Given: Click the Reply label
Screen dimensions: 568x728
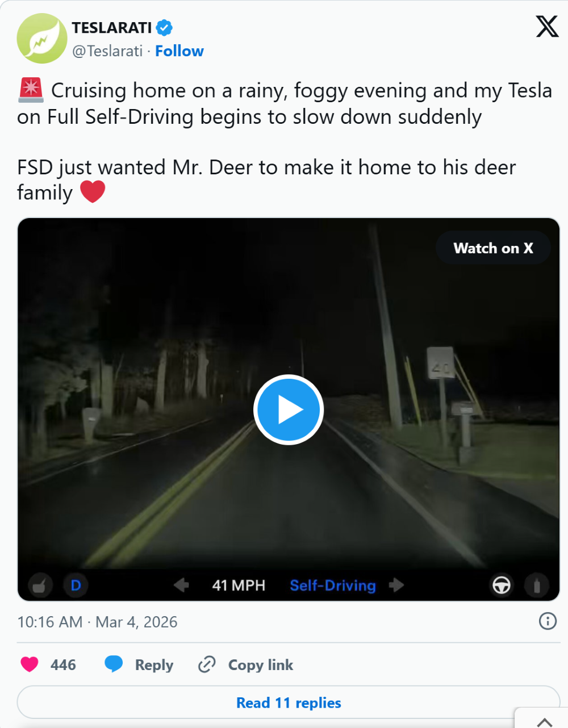Looking at the screenshot, I should click(x=154, y=665).
